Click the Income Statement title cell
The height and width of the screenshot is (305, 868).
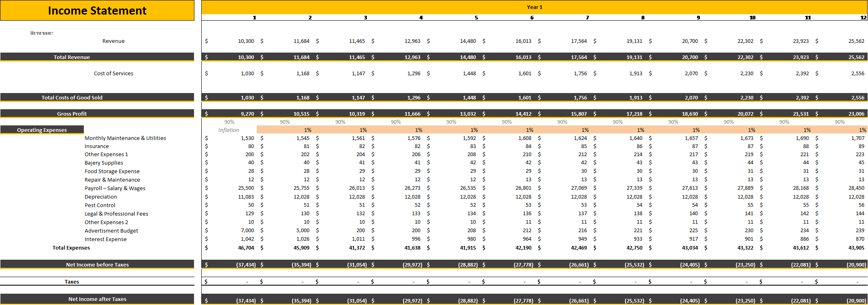[x=97, y=11]
